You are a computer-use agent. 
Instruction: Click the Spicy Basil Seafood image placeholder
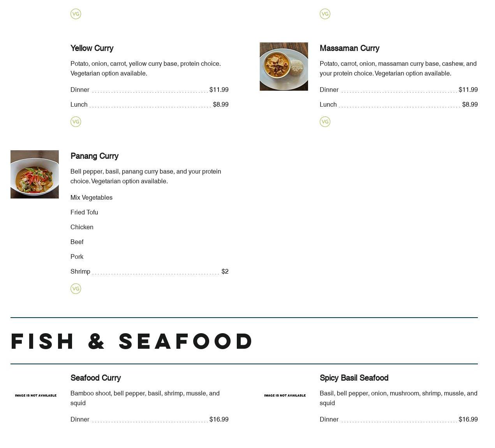click(x=285, y=395)
